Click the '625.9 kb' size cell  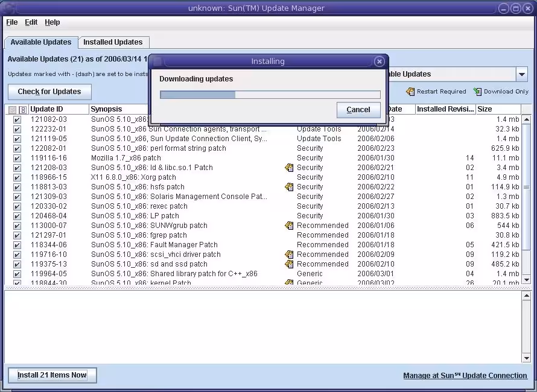pyautogui.click(x=505, y=148)
